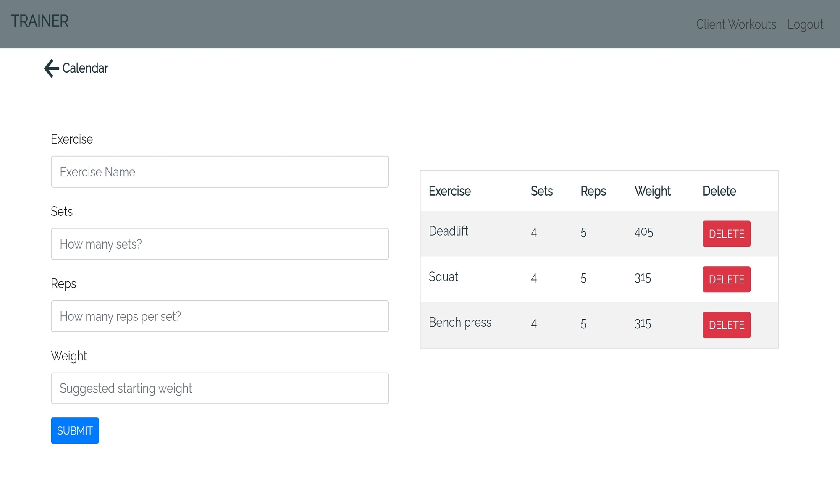Click the Exercise form label
This screenshot has width=840, height=504.
pos(72,139)
